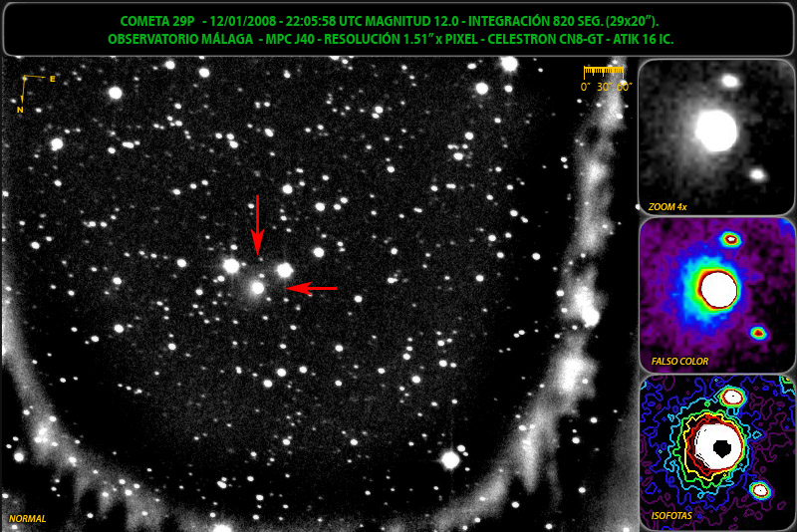Click the 'COMETA 29P' title text
Viewport: 797px width, 532px height.
pyautogui.click(x=157, y=21)
